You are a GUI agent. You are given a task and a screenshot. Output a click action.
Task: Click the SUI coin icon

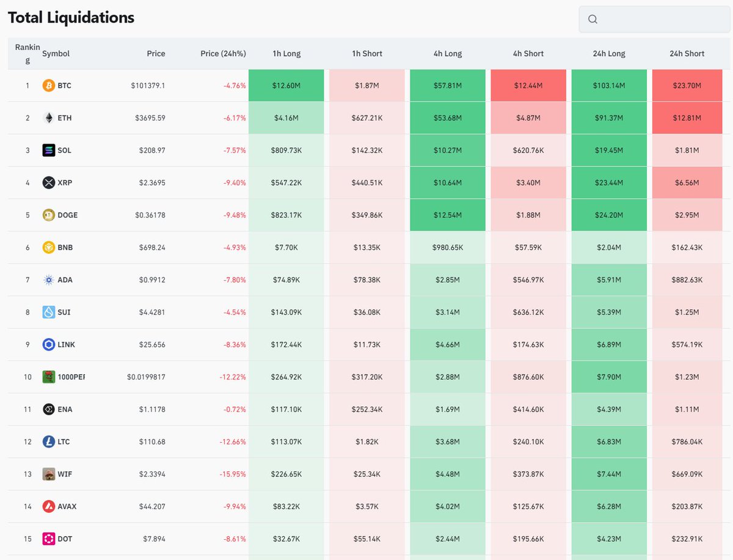tap(49, 312)
